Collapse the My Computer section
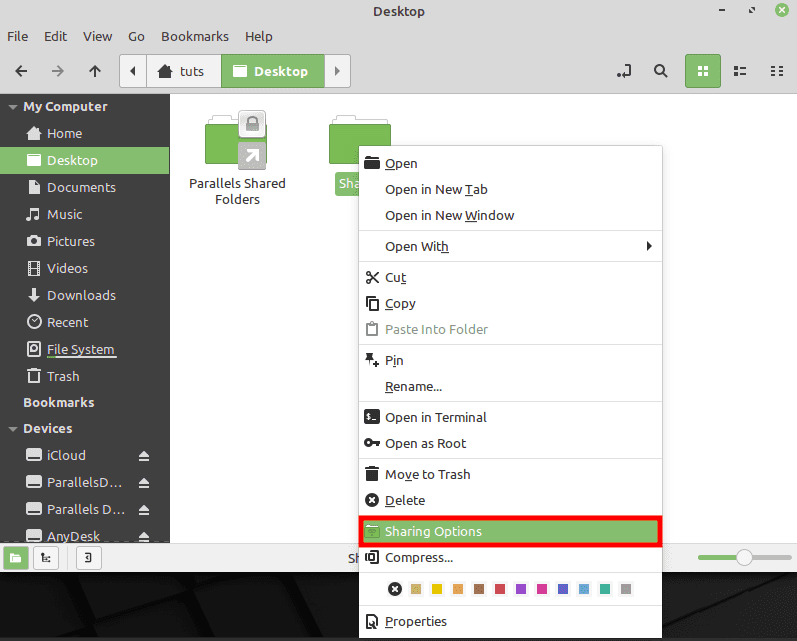 (13, 107)
